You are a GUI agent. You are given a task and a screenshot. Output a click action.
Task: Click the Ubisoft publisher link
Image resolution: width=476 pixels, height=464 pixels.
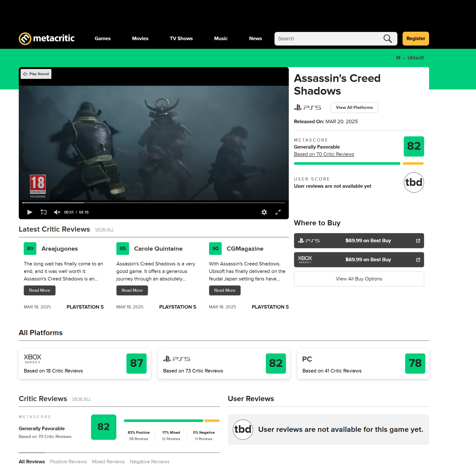coord(415,58)
